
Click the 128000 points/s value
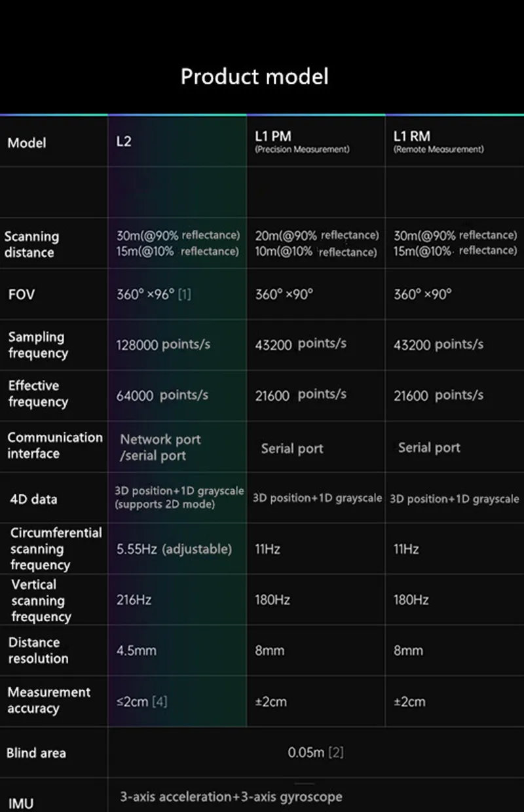tap(163, 344)
